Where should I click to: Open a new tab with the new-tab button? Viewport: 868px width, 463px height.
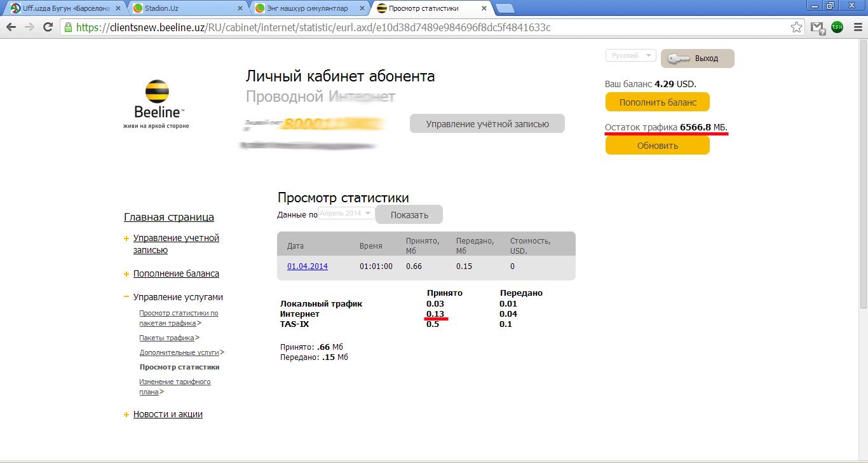505,8
